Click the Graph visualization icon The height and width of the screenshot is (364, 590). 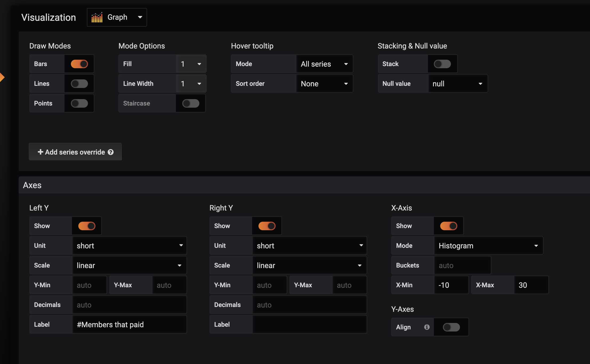coord(97,17)
